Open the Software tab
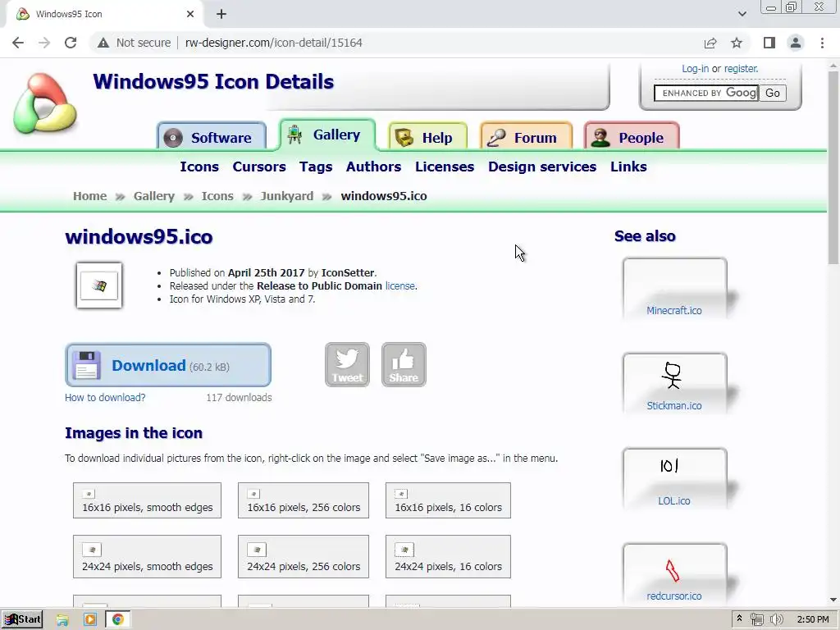 coord(212,137)
